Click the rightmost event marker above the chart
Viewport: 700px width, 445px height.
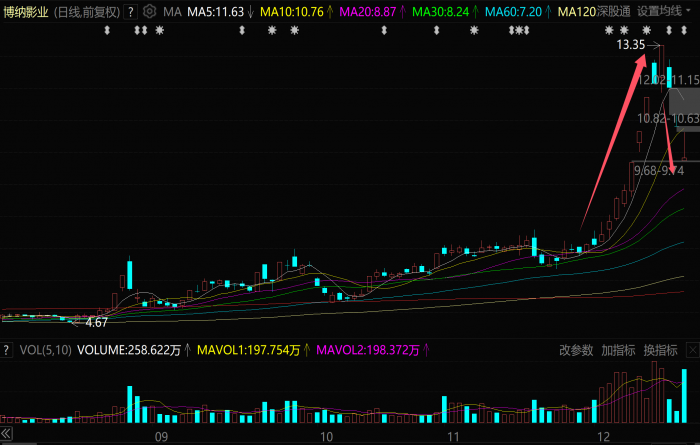pos(685,31)
